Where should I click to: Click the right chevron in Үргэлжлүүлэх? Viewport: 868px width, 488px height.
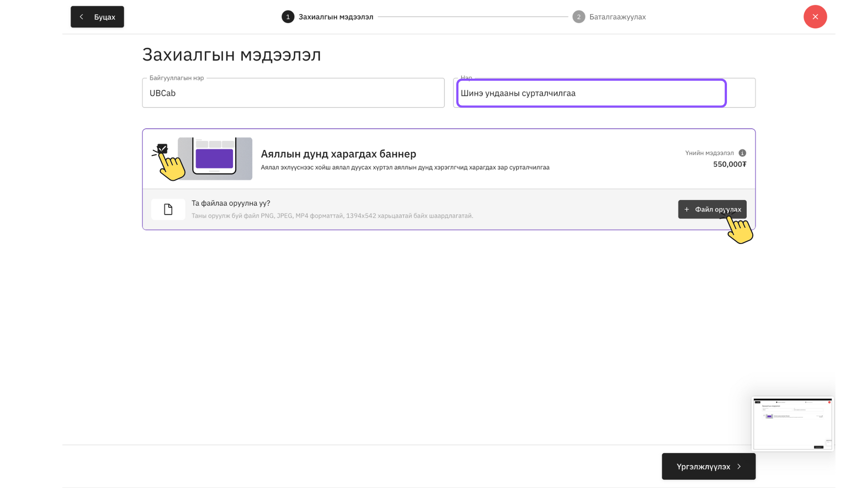(739, 466)
